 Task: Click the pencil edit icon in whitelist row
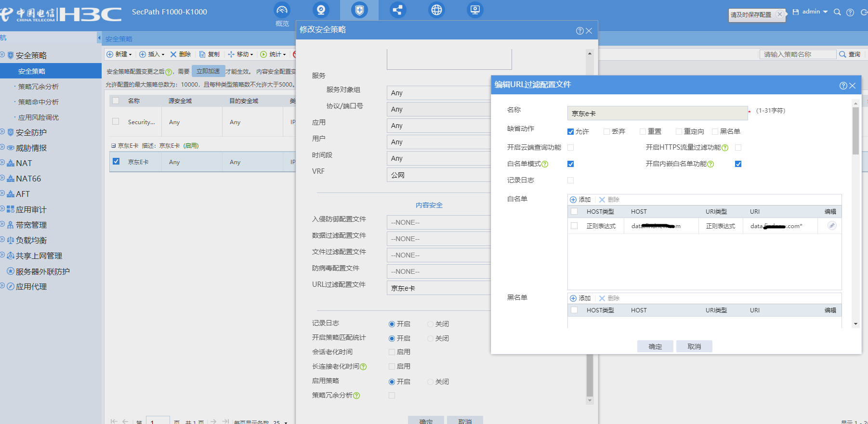pyautogui.click(x=831, y=226)
